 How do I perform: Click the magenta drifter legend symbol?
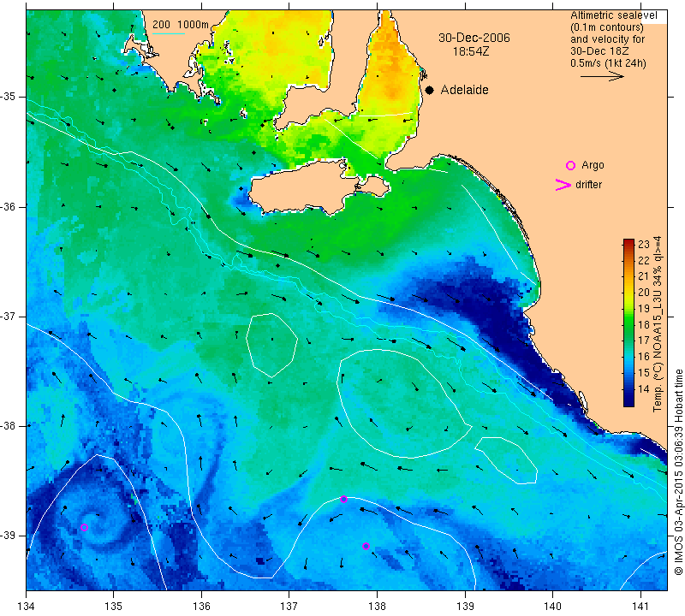(563, 185)
